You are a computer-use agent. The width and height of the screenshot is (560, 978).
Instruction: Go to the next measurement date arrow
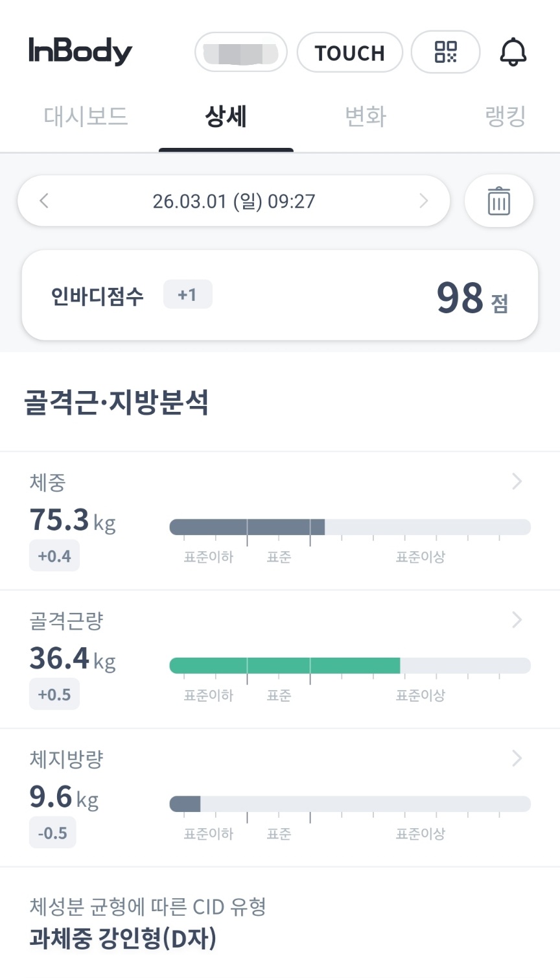(424, 201)
